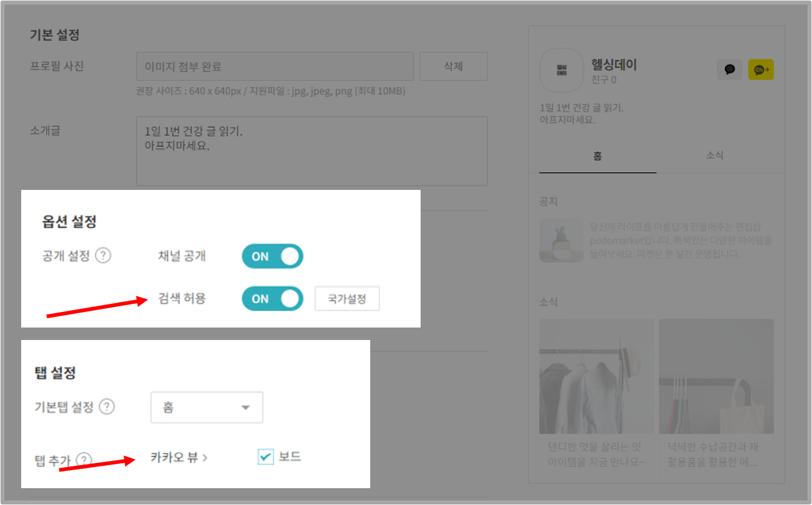812x505 pixels.
Task: Click the 공지 notice thumbnail image
Action: coord(561,240)
